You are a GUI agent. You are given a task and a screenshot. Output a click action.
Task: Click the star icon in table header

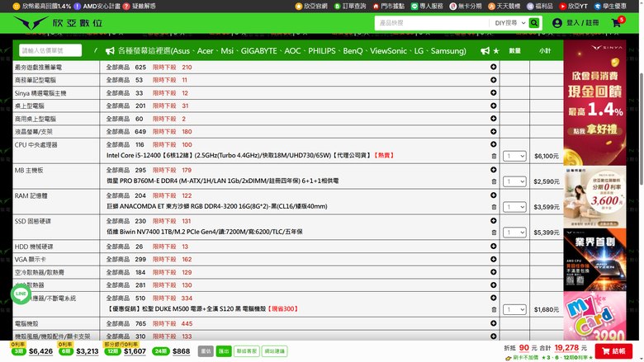(x=496, y=51)
